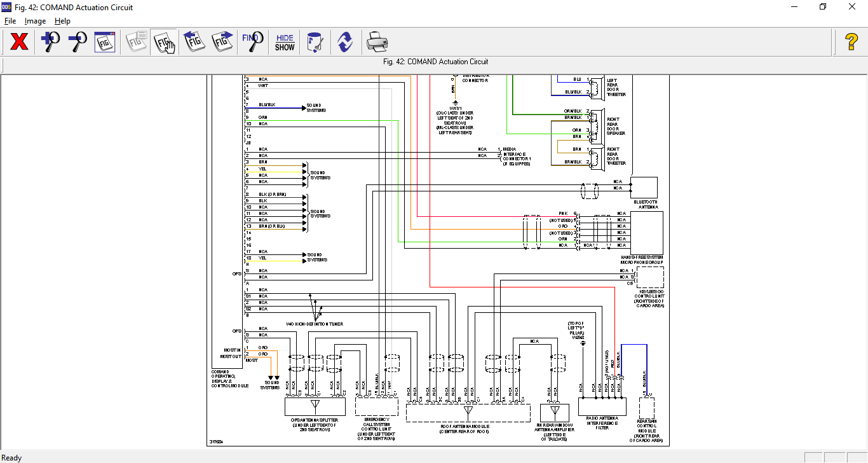The image size is (868, 463).
Task: Click the 'BRN (OR BLK)' wire label
Action: coord(271,226)
